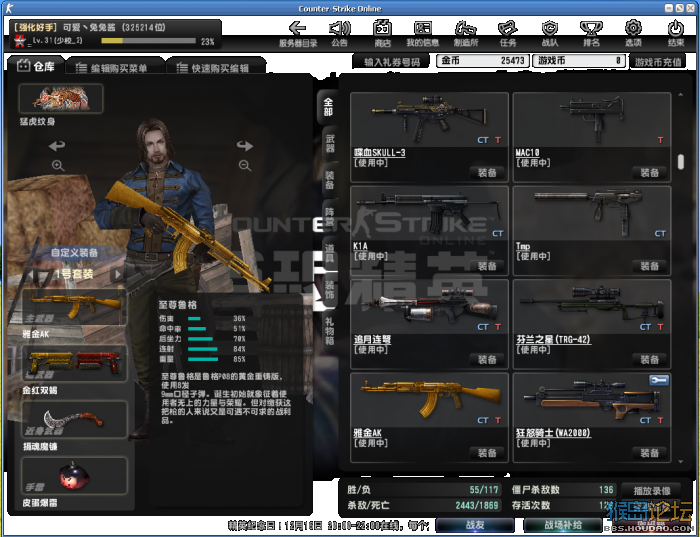
Task: Select the 雅金AK primary weapon slot
Action: tap(74, 307)
